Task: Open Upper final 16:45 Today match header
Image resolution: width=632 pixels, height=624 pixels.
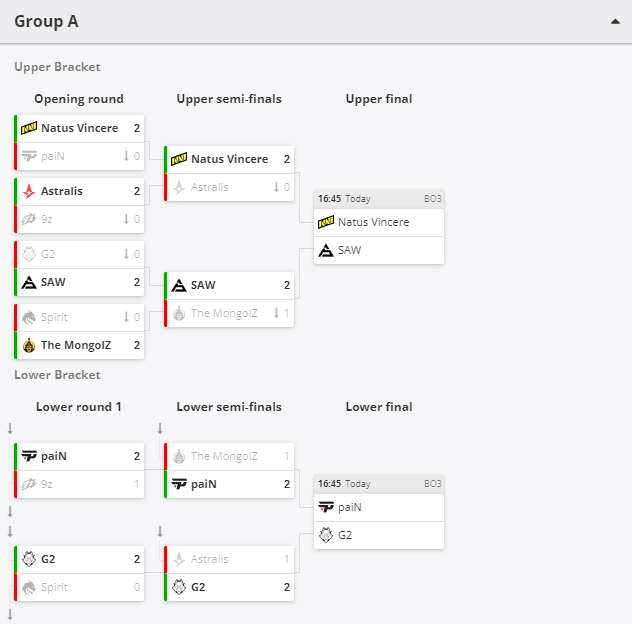Action: click(379, 199)
